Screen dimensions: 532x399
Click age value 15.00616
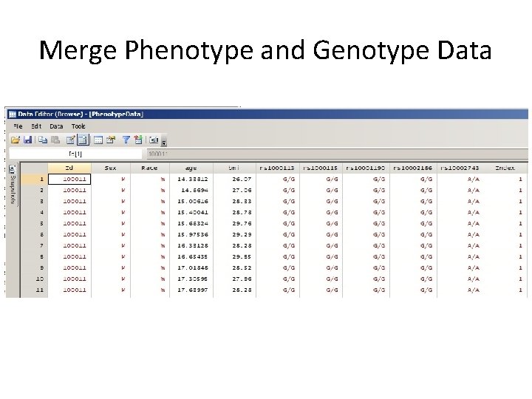tap(193, 202)
